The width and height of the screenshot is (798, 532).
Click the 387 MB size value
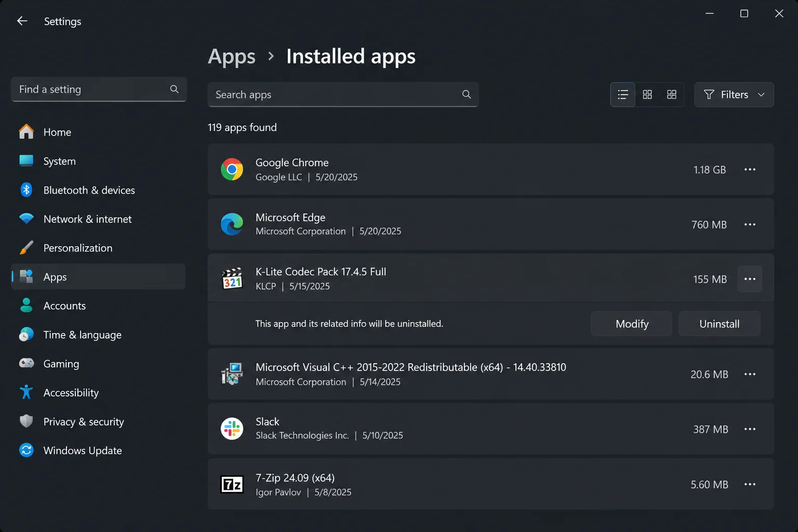point(711,430)
